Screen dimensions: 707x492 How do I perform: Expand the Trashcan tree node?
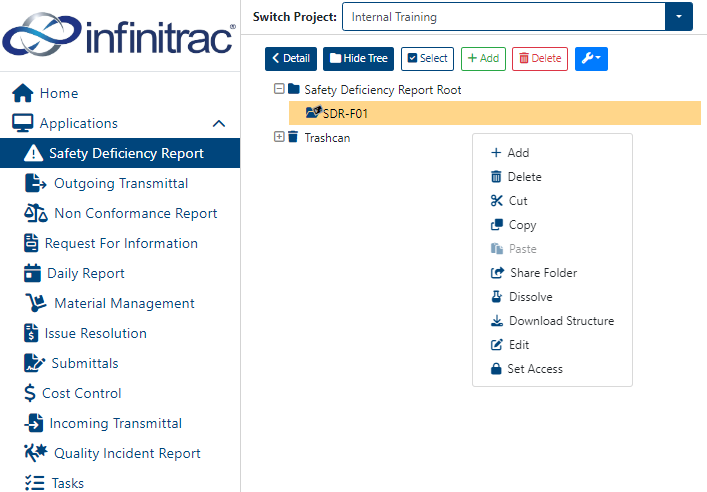coord(279,137)
